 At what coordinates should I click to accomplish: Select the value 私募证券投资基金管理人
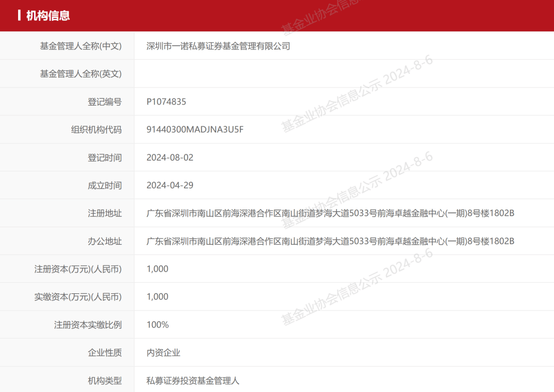coord(193,381)
